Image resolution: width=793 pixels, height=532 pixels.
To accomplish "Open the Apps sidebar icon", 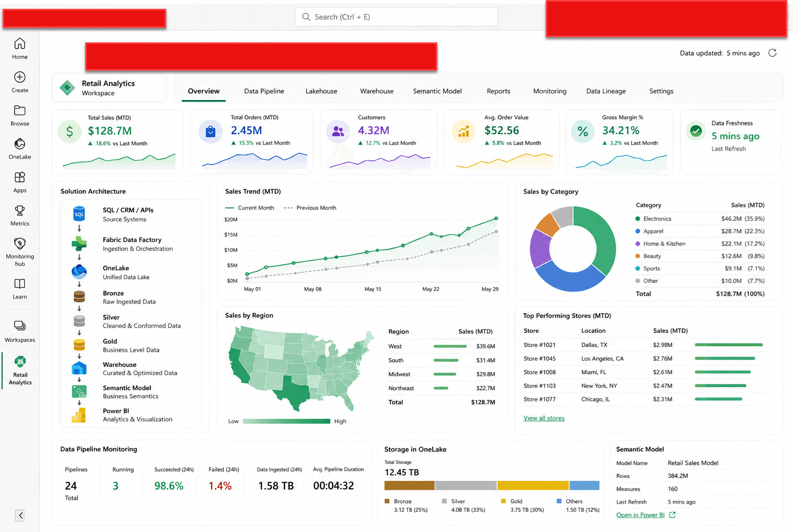I will click(20, 177).
